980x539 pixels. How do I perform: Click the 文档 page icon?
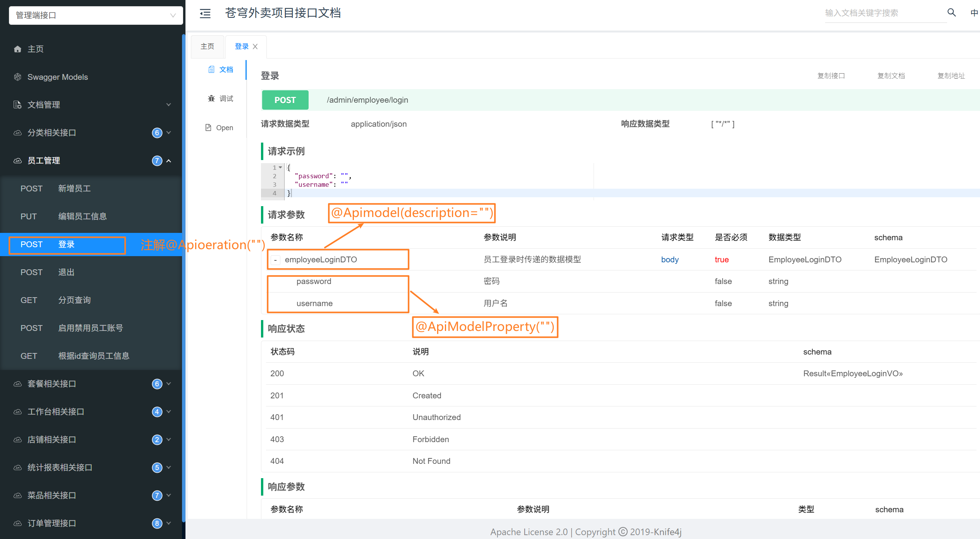(211, 69)
